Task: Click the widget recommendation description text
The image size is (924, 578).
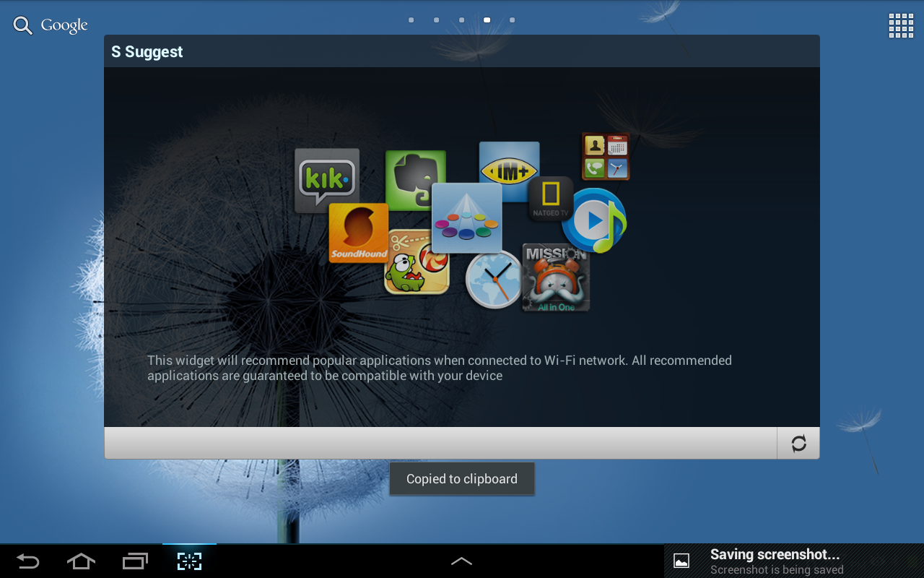Action: (440, 368)
